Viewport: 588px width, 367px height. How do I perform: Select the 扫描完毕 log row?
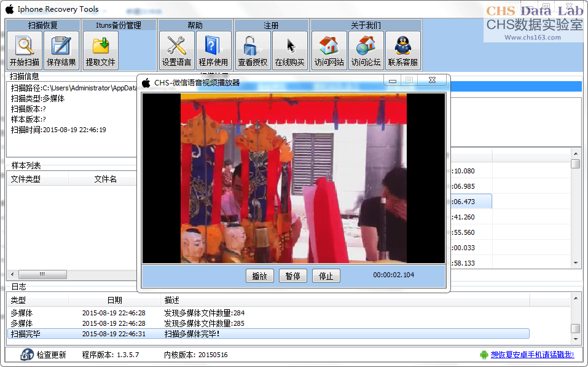pos(268,334)
